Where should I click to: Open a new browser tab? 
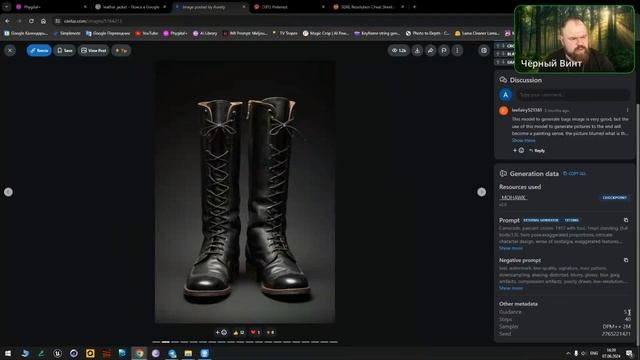[x=414, y=7]
